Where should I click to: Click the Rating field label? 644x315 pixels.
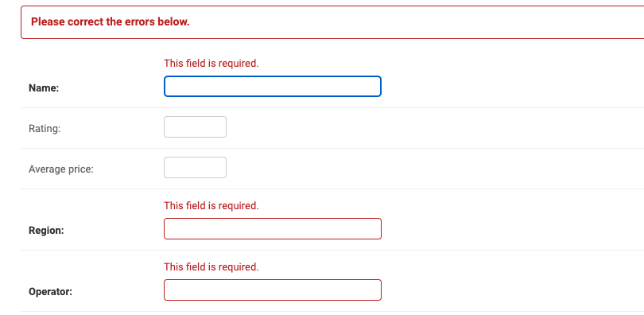click(x=45, y=129)
